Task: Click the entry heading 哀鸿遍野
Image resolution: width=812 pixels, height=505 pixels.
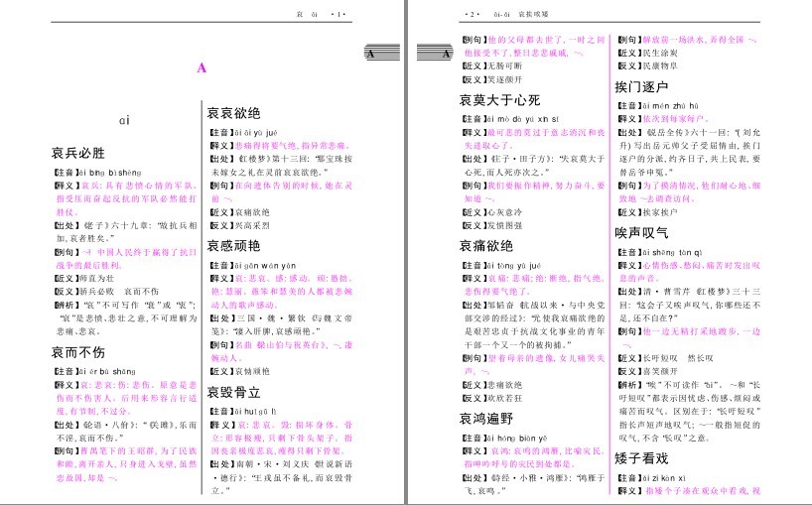Action: pos(486,419)
